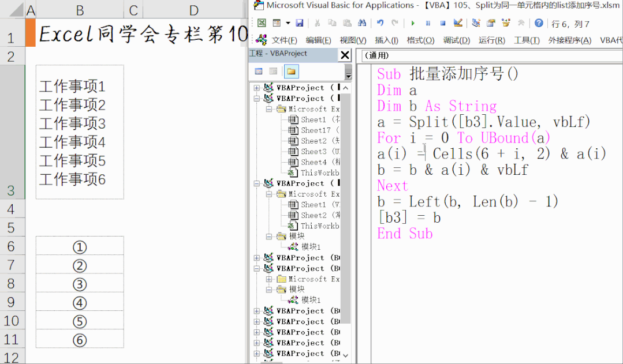Click View Code button in project pane
Image resolution: width=623 pixels, height=364 pixels.
259,72
